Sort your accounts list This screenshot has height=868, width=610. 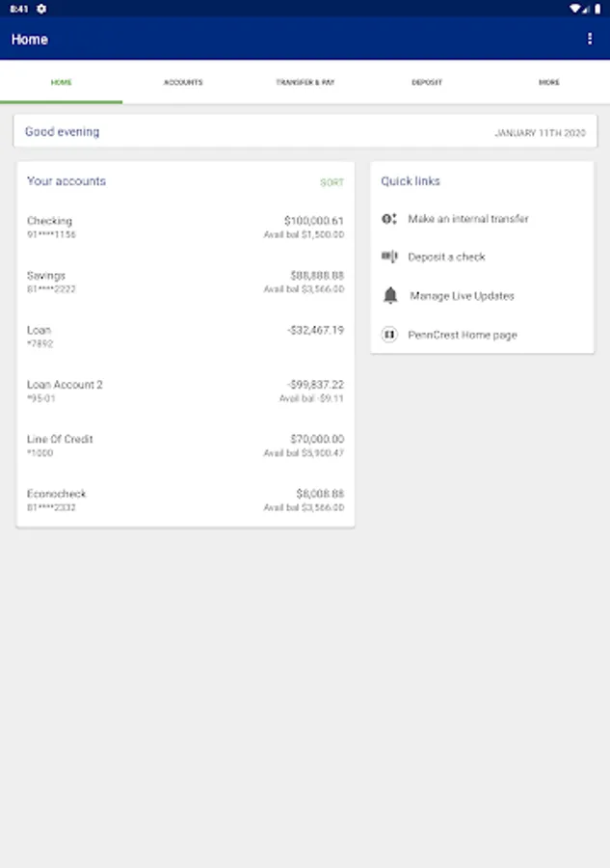pos(332,182)
